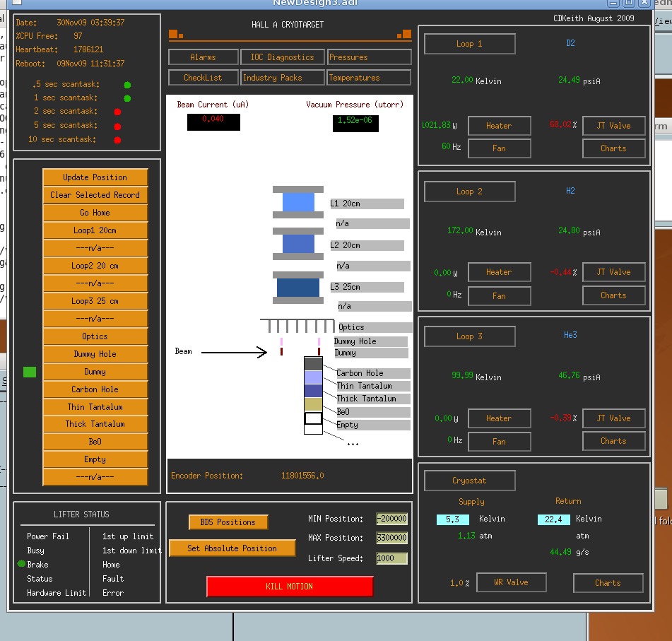Image resolution: width=672 pixels, height=641 pixels.
Task: Select Empty target position button
Action: 95,459
